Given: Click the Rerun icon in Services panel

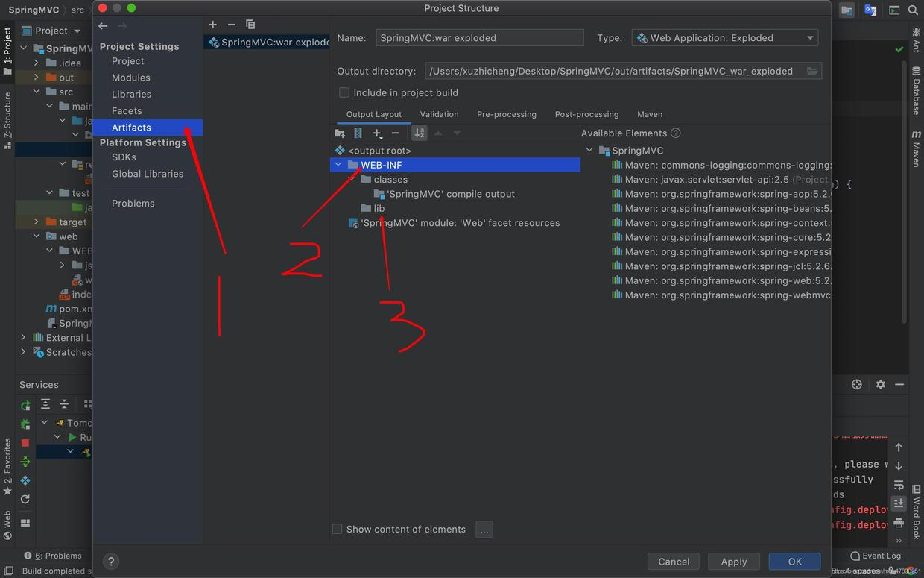Looking at the screenshot, I should (25, 406).
